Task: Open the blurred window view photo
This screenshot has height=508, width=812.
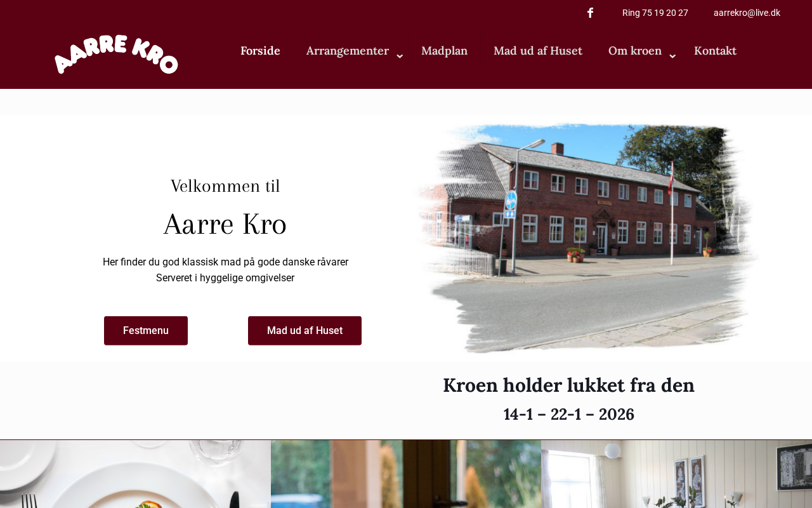Action: pyautogui.click(x=406, y=474)
